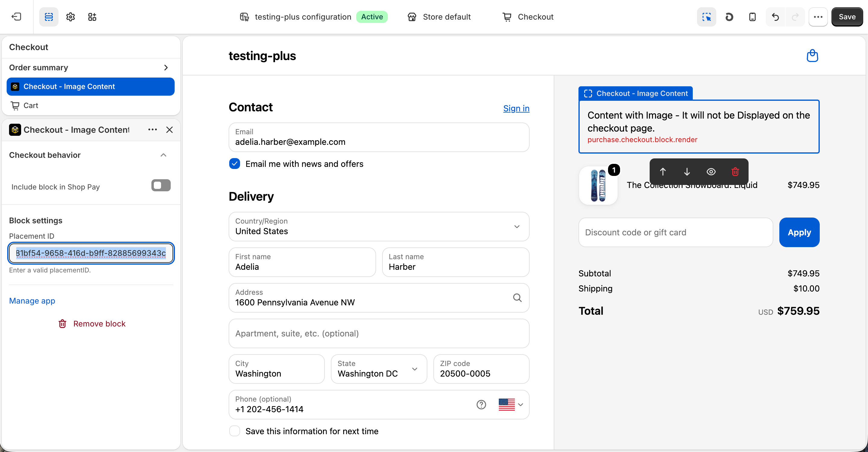868x452 pixels.
Task: Open the App embeds icon
Action: click(92, 17)
